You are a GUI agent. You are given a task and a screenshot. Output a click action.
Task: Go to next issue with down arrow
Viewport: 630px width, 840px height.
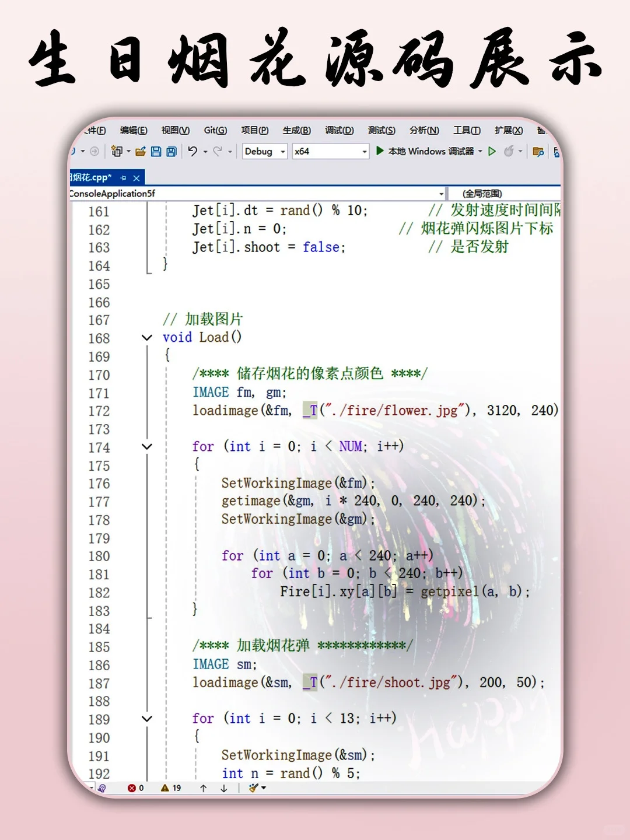pyautogui.click(x=223, y=788)
